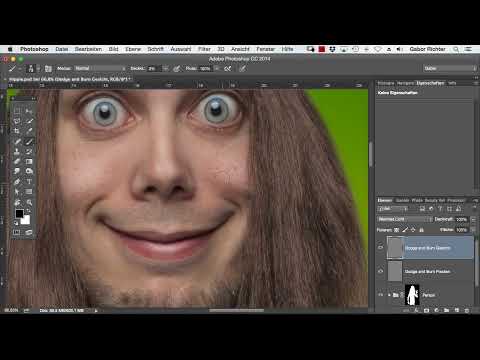
Task: Open the foreground color picker
Action: click(x=19, y=213)
